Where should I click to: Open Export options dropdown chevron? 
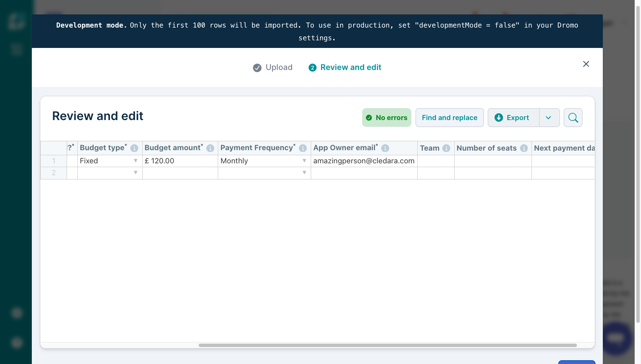click(x=549, y=118)
